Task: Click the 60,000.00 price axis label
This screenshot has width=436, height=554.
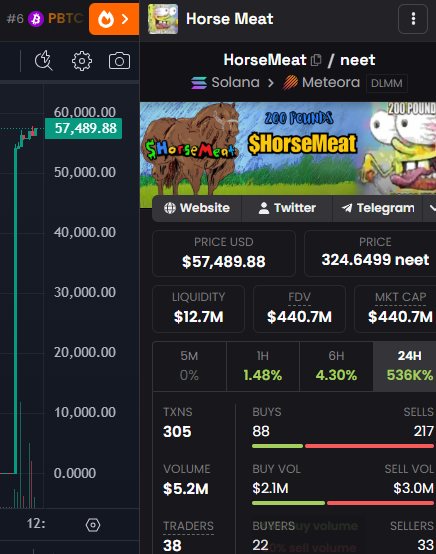Action: [x=84, y=112]
